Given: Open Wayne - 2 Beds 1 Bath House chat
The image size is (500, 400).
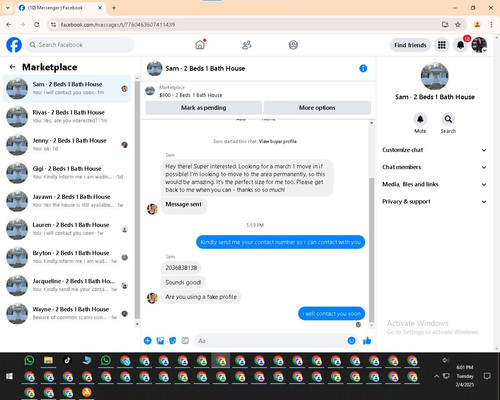Looking at the screenshot, I should [67, 313].
